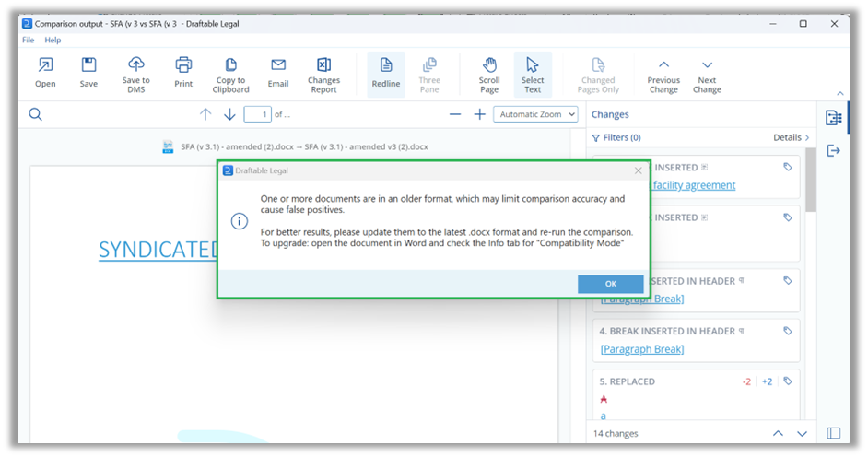This screenshot has width=868, height=457.
Task: Open the Filters (0) option
Action: (616, 138)
